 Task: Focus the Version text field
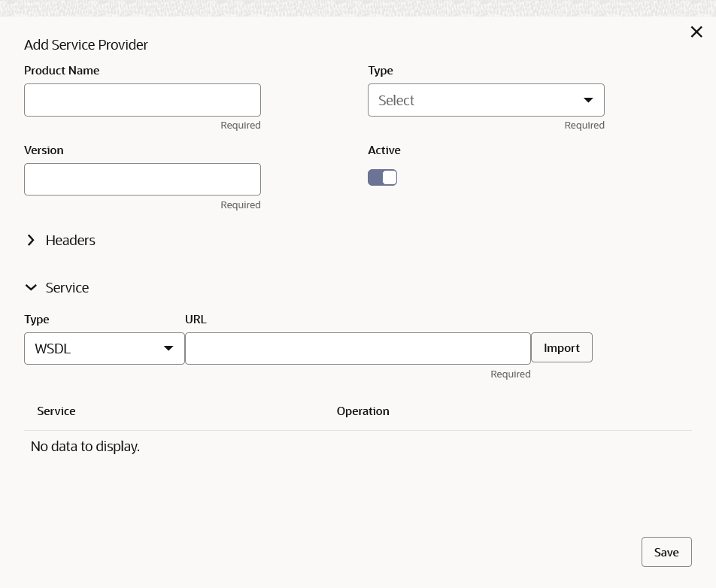pyautogui.click(x=142, y=180)
